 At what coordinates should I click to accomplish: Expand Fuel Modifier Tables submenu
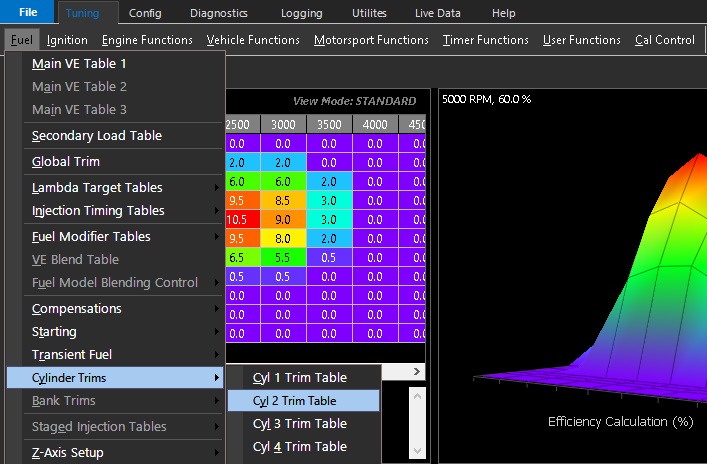click(x=91, y=236)
